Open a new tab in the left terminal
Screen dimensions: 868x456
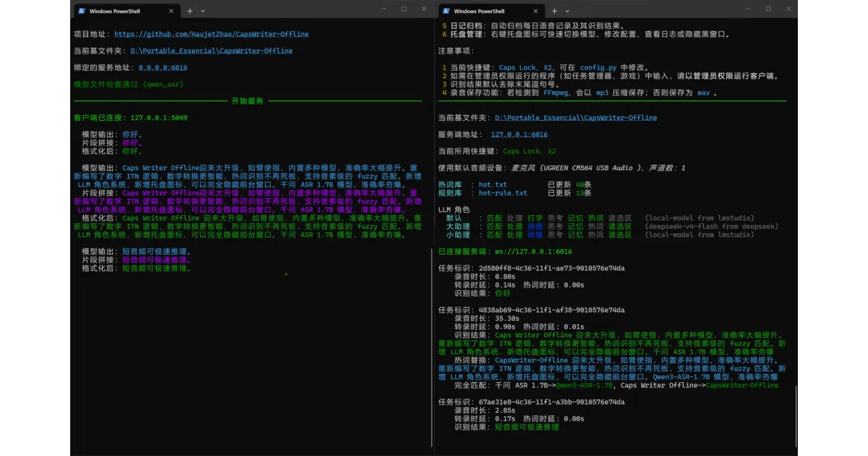(190, 11)
